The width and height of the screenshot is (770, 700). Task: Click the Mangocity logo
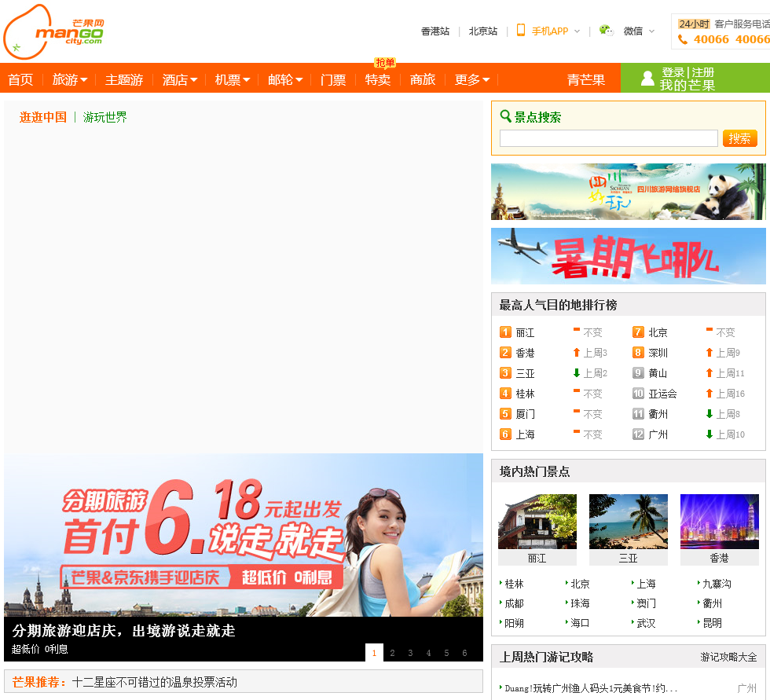point(53,31)
